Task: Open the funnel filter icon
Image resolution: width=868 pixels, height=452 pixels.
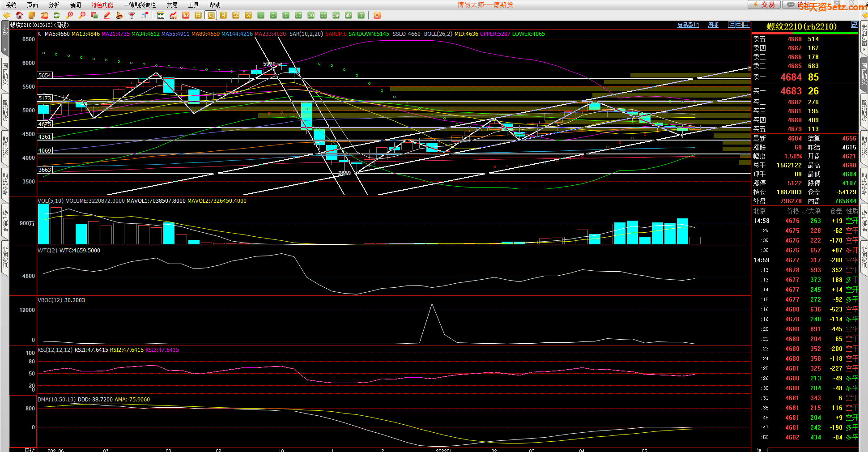Action: point(132,15)
